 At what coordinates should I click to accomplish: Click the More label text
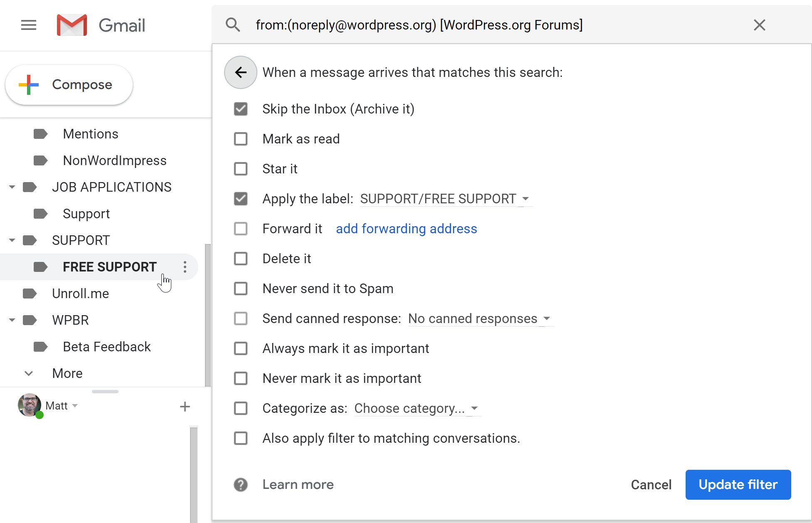[x=67, y=373]
